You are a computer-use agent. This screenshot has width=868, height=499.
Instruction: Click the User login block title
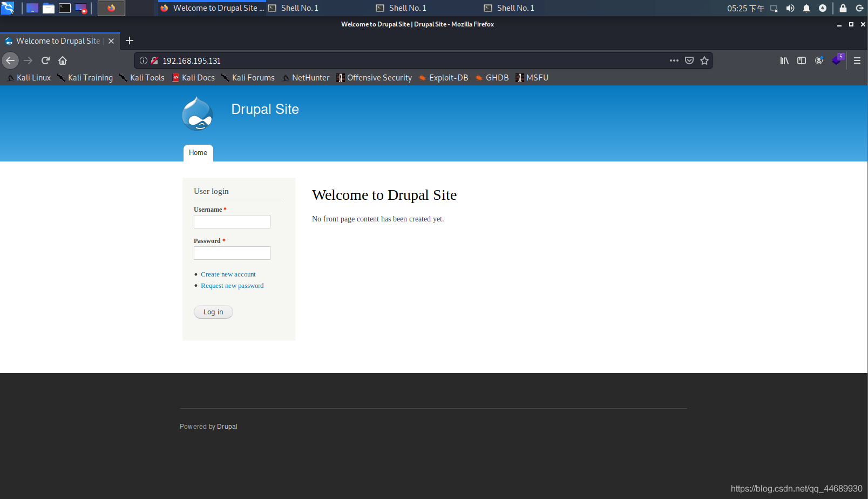[211, 191]
